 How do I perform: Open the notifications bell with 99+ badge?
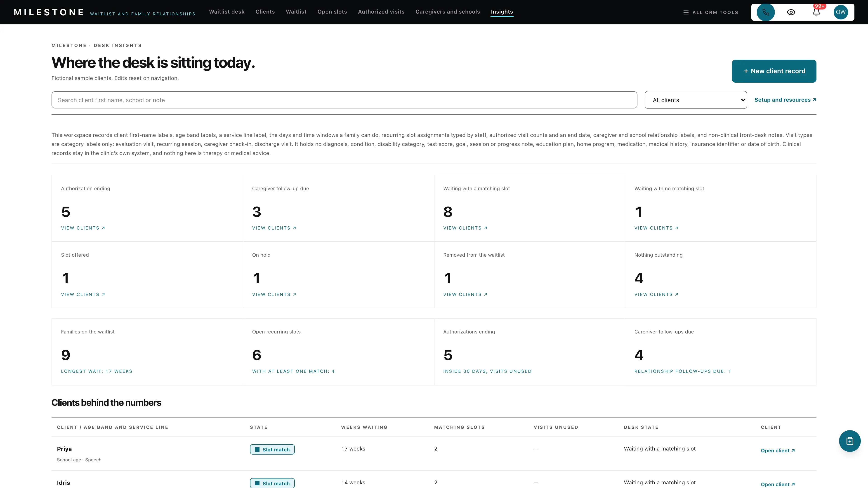[x=816, y=12]
